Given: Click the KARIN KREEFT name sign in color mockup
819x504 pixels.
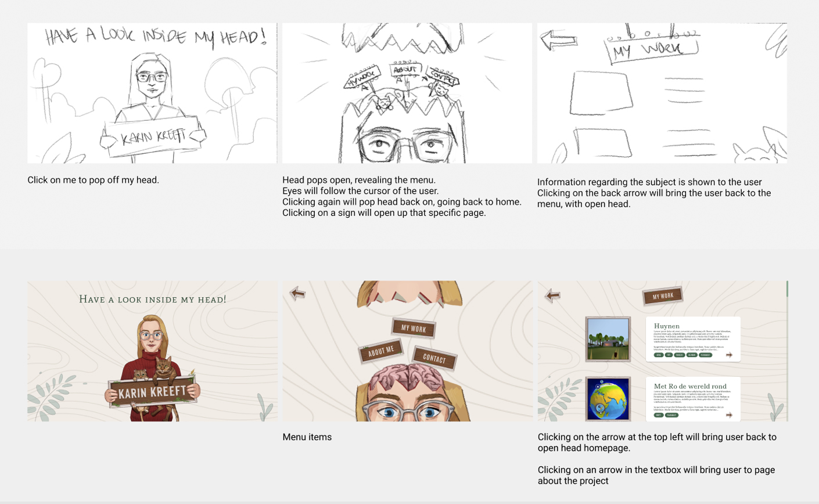Looking at the screenshot, I should (153, 392).
